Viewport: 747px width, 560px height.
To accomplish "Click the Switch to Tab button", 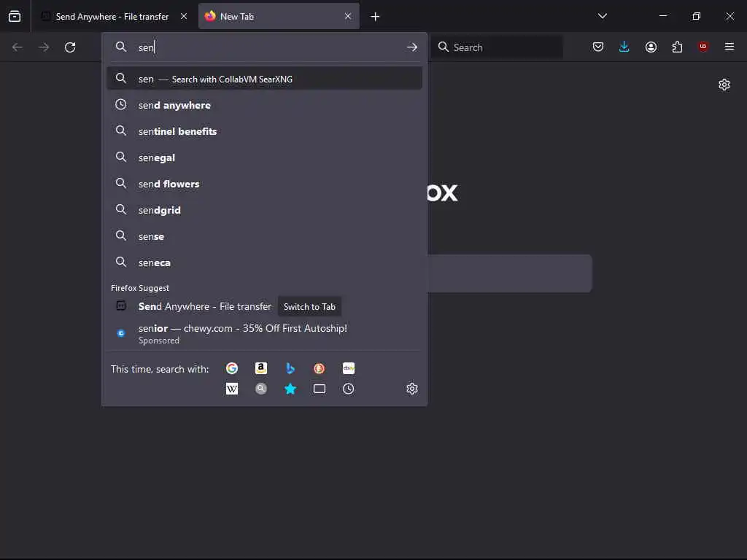I will pyautogui.click(x=309, y=307).
